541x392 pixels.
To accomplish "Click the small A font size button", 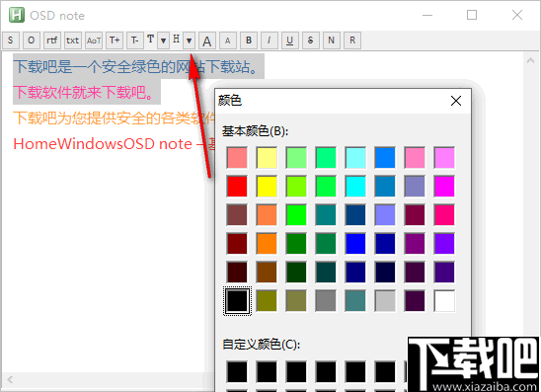I will 228,40.
